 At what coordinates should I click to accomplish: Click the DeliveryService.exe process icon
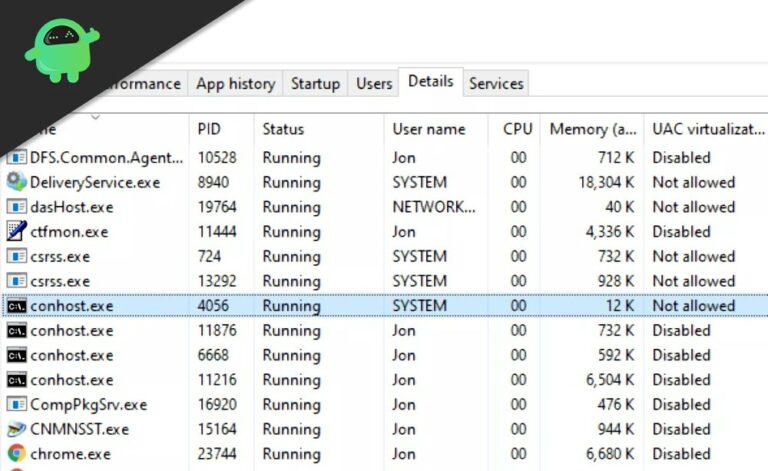coord(16,182)
